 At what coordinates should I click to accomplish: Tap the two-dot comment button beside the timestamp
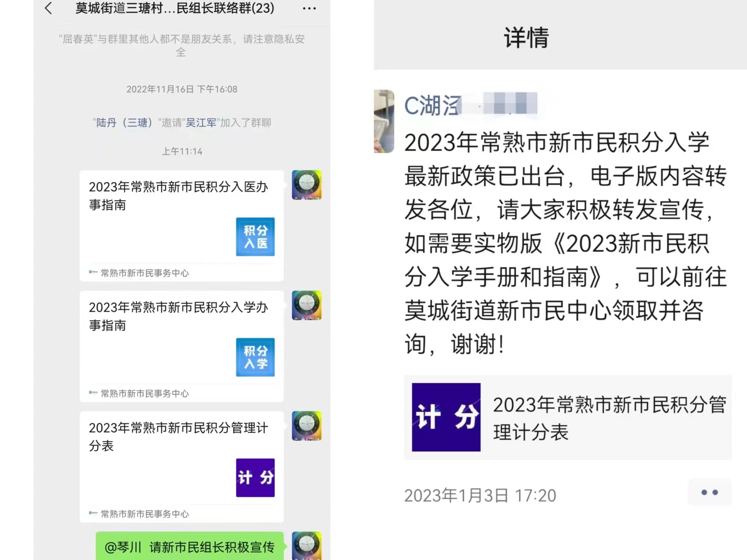(x=710, y=493)
